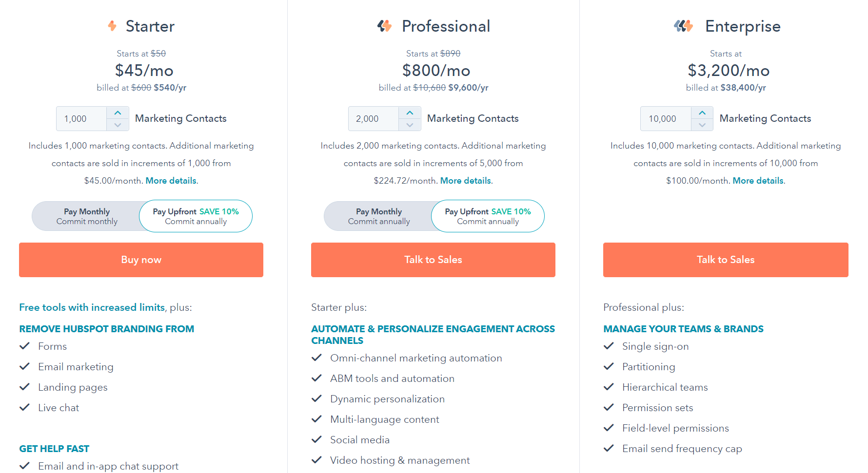Increase Starter marketing contacts with up arrow

[118, 113]
